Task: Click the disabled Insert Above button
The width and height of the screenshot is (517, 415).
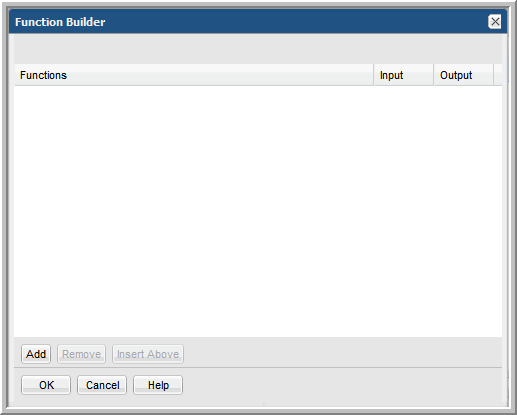Action: (148, 354)
